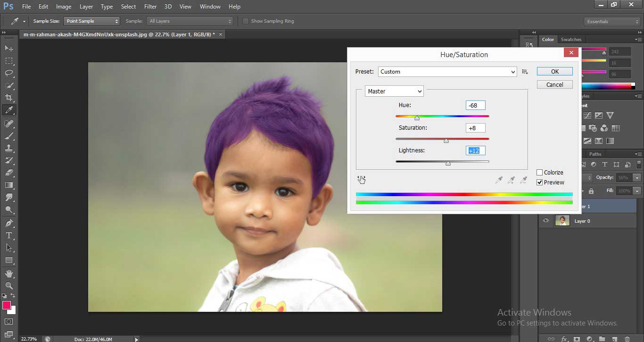Uncheck the Preview checkbox

pyautogui.click(x=539, y=182)
